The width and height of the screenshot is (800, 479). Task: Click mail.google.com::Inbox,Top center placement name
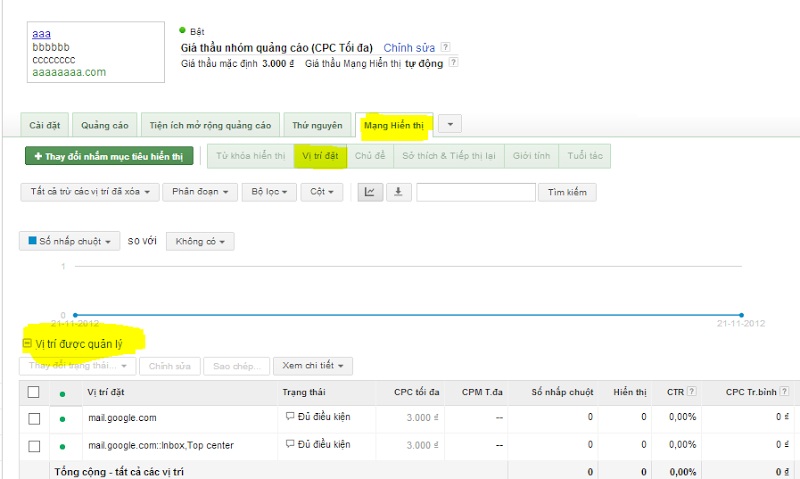(x=161, y=445)
